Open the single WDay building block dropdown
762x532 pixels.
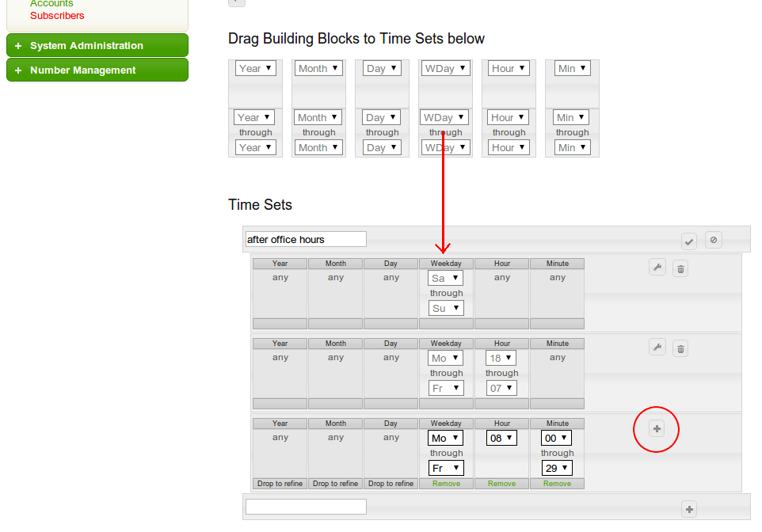pos(446,69)
